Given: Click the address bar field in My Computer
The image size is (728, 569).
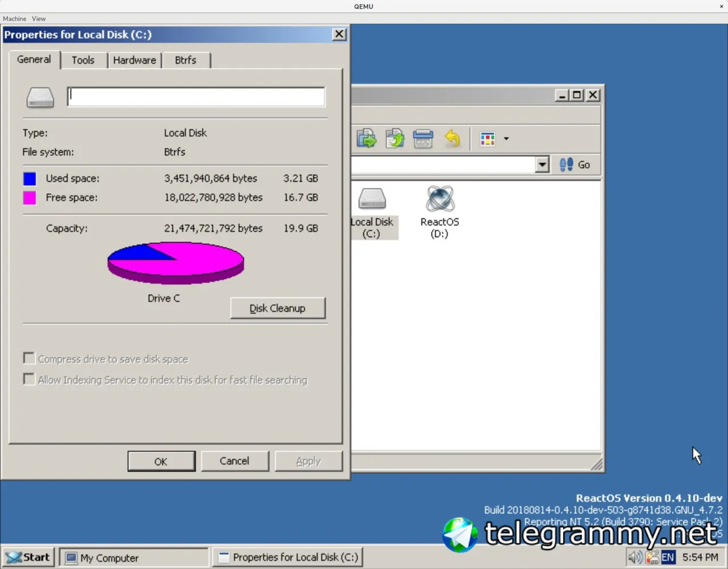Looking at the screenshot, I should [x=444, y=165].
